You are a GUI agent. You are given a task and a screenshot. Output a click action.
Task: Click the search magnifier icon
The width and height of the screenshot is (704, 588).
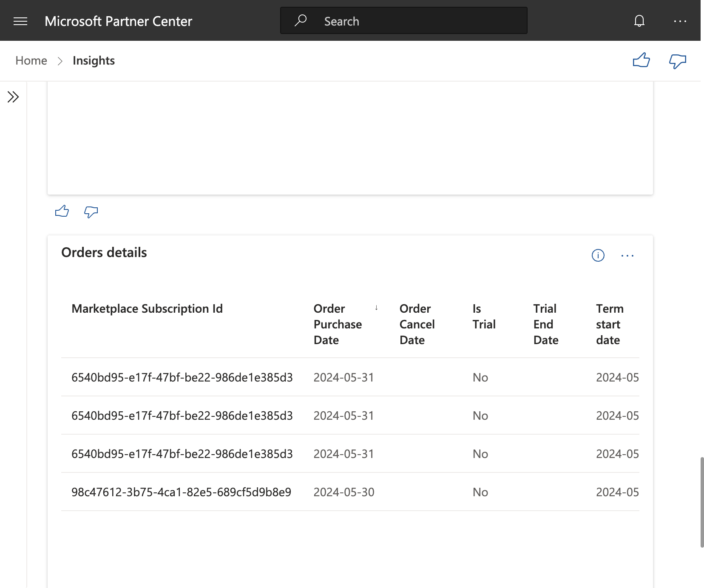[301, 20]
